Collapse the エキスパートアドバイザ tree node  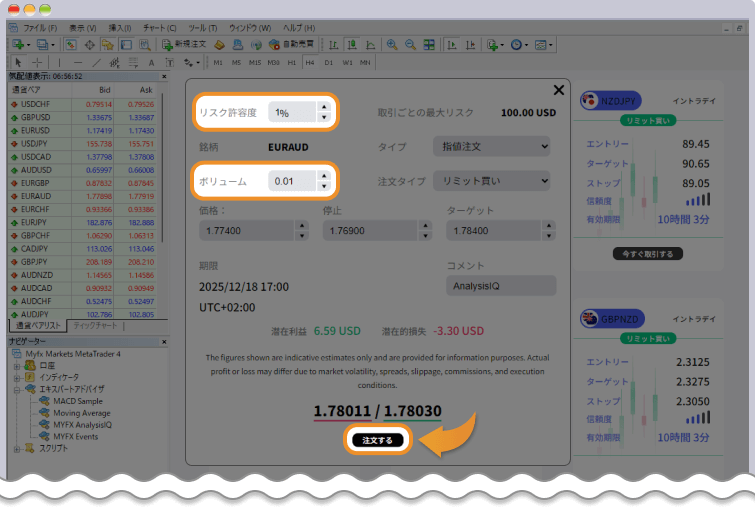pyautogui.click(x=17, y=389)
